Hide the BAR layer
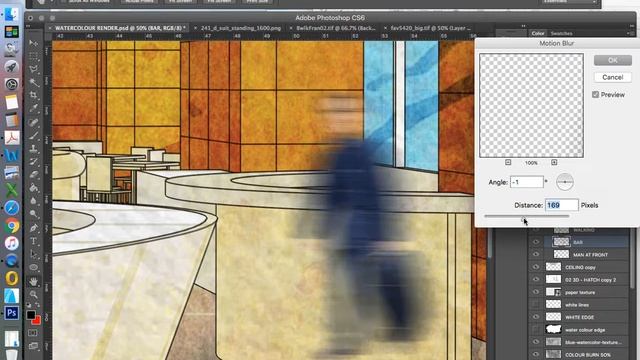The image size is (640, 360). (536, 242)
